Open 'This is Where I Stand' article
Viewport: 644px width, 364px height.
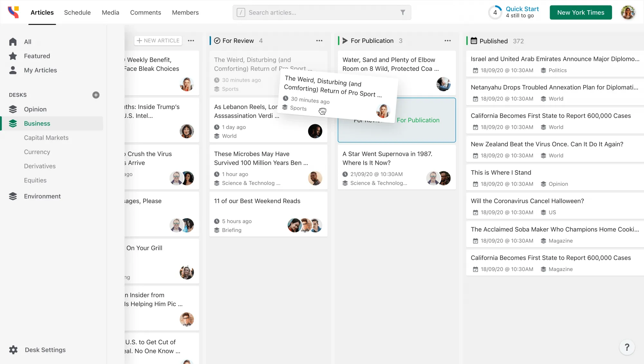pyautogui.click(x=555, y=178)
